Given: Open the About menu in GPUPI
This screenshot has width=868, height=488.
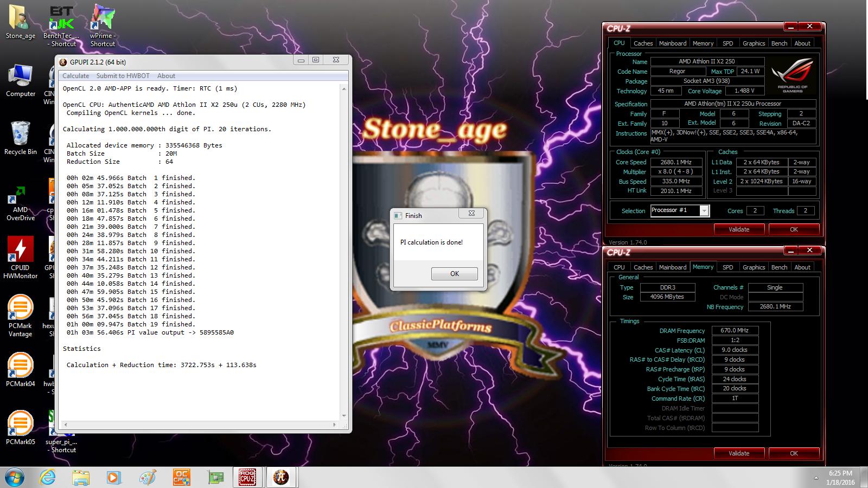Looking at the screenshot, I should click(x=166, y=76).
